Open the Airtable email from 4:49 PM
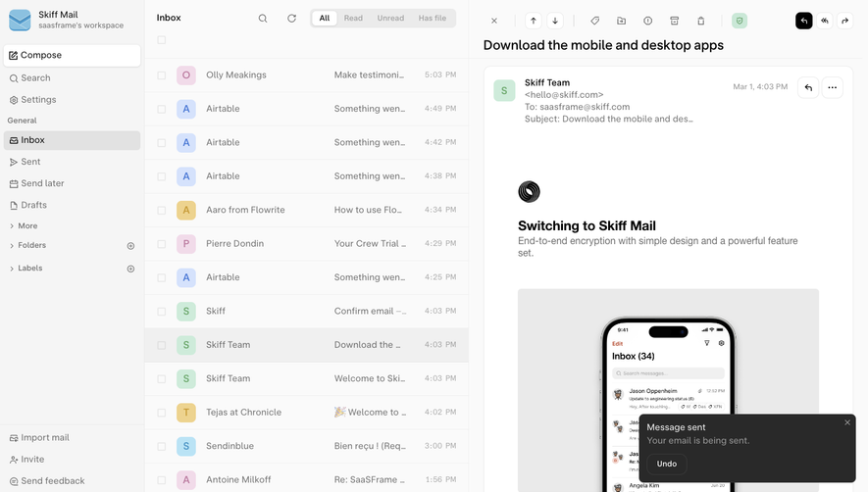Image resolution: width=868 pixels, height=492 pixels. click(307, 109)
